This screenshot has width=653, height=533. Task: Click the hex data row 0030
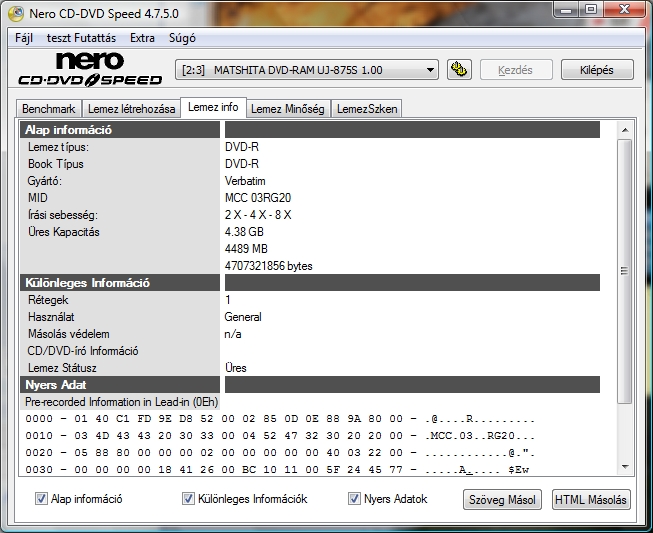click(x=277, y=470)
